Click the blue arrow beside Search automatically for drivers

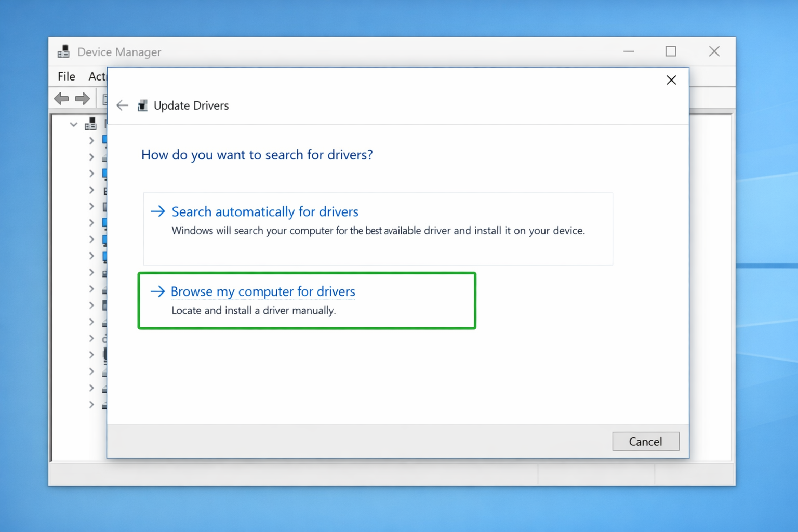pyautogui.click(x=157, y=211)
